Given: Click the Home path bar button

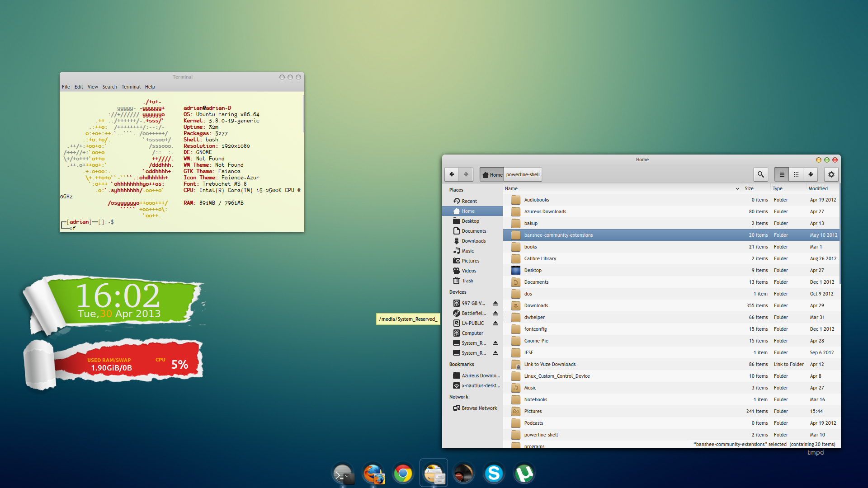Looking at the screenshot, I should [492, 174].
